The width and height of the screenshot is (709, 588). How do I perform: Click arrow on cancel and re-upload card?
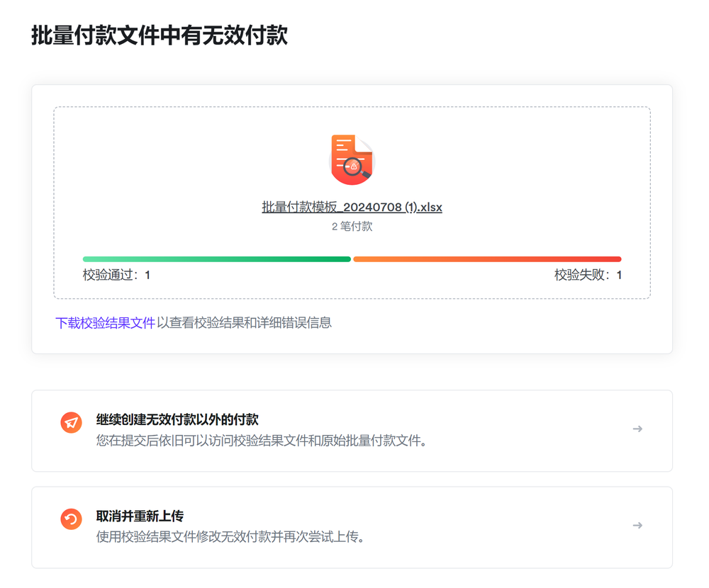tap(637, 526)
